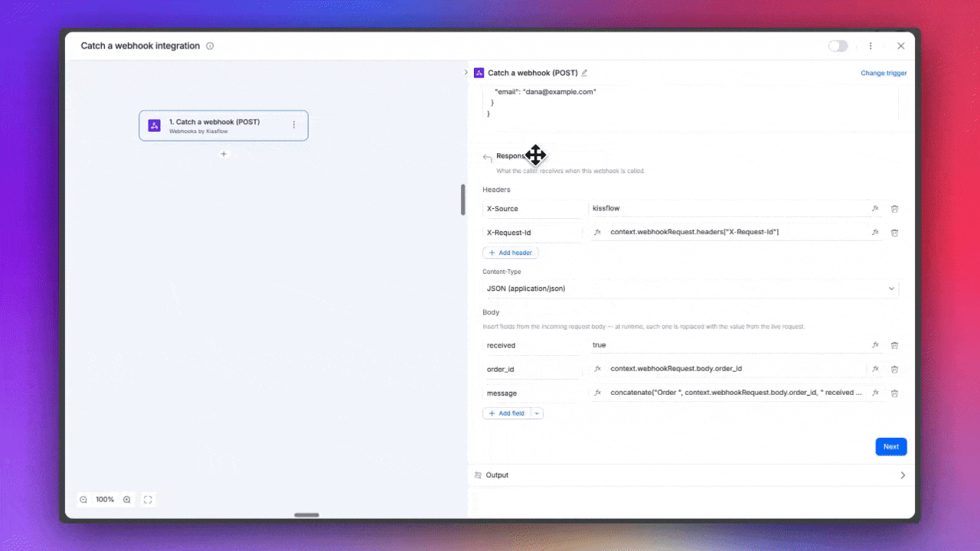Screen dimensions: 980x551
Task: Delete the X-Source header row
Action: click(894, 208)
